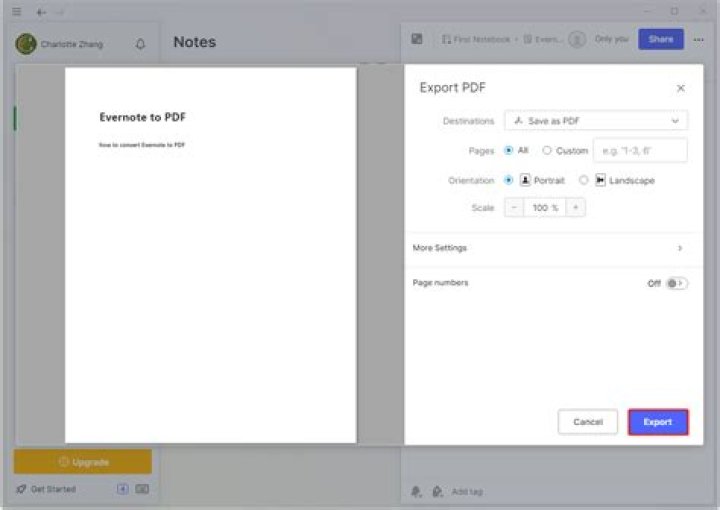Click the Upgrade button
The width and height of the screenshot is (720, 510).
(x=83, y=461)
